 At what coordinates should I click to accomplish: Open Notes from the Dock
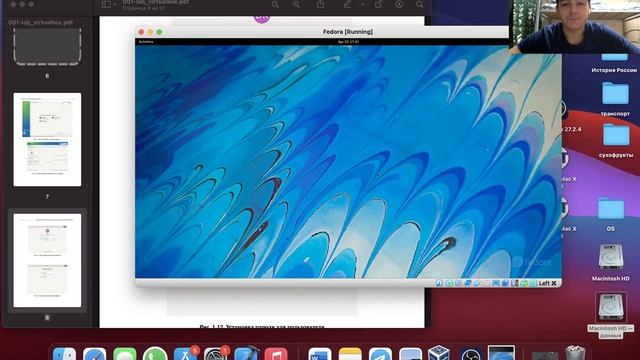coord(350,354)
